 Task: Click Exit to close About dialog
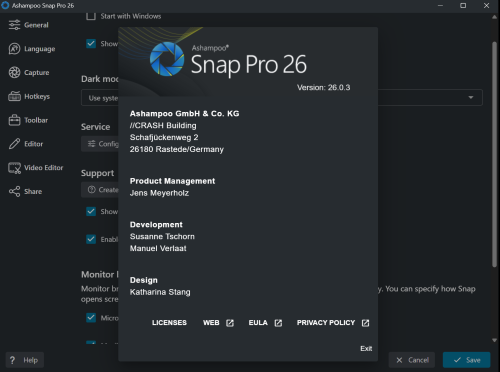pyautogui.click(x=366, y=348)
